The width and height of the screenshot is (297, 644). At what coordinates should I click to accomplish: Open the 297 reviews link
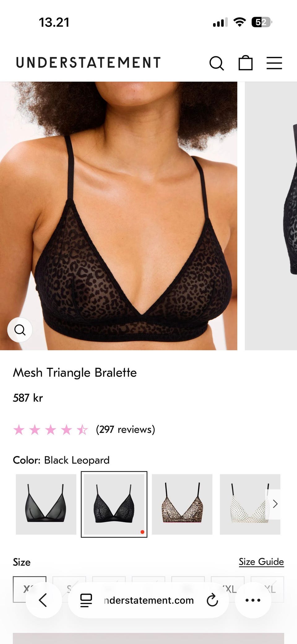tap(126, 430)
